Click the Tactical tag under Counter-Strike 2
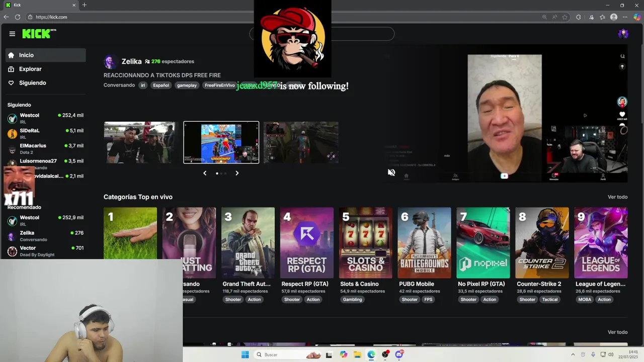The width and height of the screenshot is (644, 362). [550, 300]
